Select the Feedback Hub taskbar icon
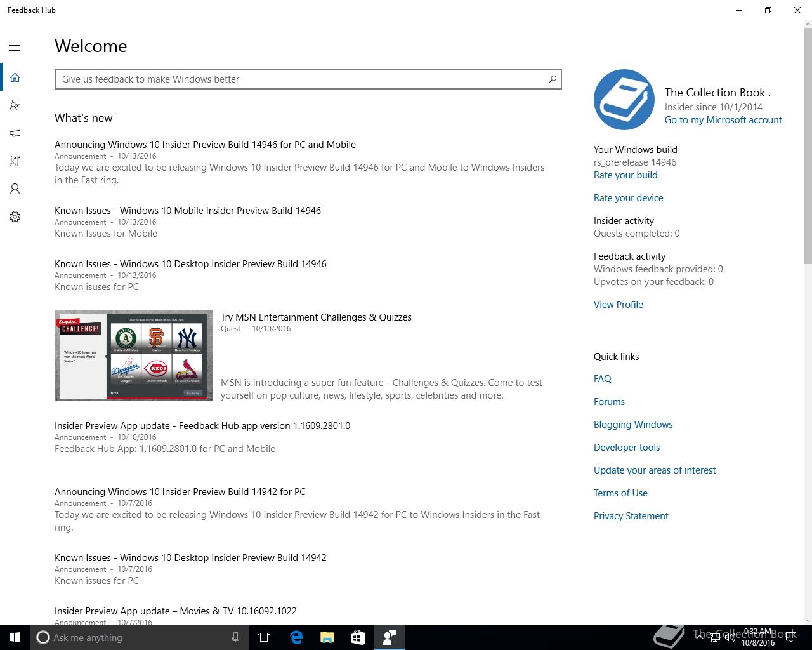Image resolution: width=812 pixels, height=650 pixels. (389, 637)
